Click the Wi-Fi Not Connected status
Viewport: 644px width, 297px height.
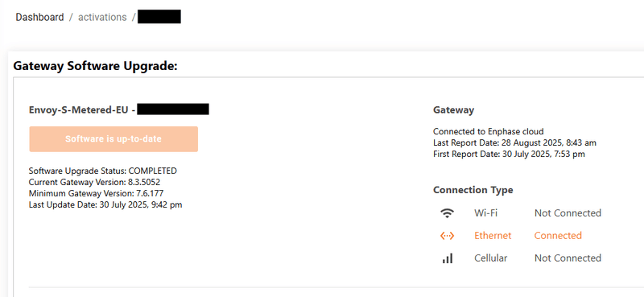point(568,213)
